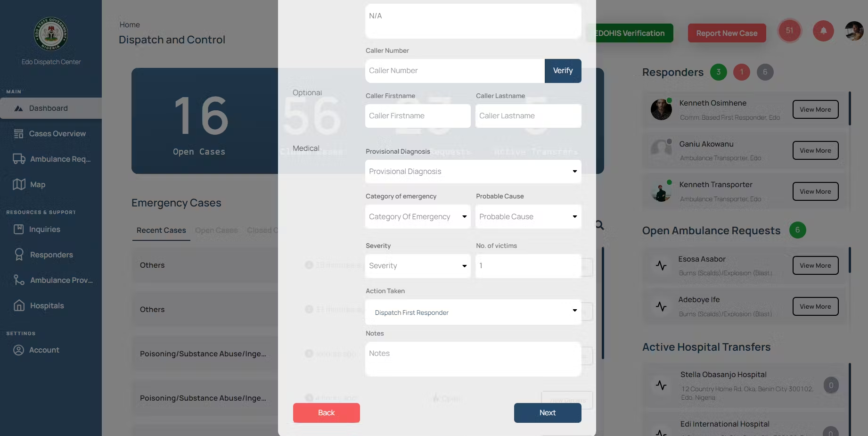Click Kenneth Transporter's profile photo
Screen dimensions: 868x436
click(661, 191)
